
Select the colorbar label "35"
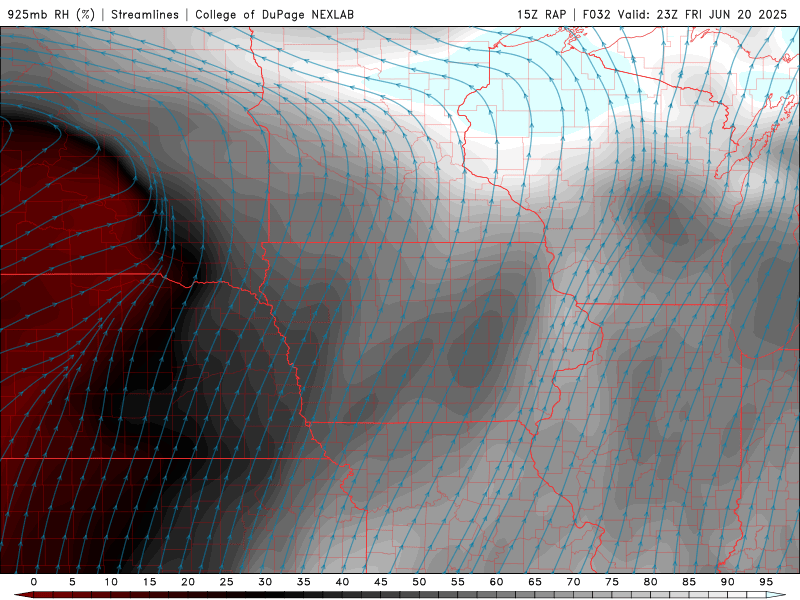304,582
